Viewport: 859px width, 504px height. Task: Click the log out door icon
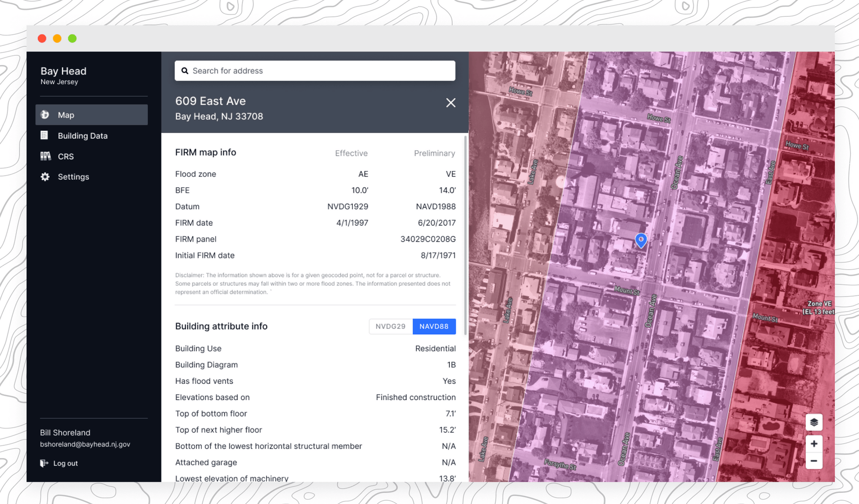(45, 463)
